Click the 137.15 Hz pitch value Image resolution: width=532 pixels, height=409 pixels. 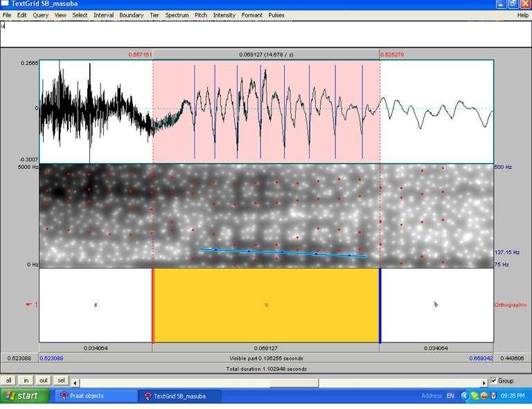tap(507, 252)
